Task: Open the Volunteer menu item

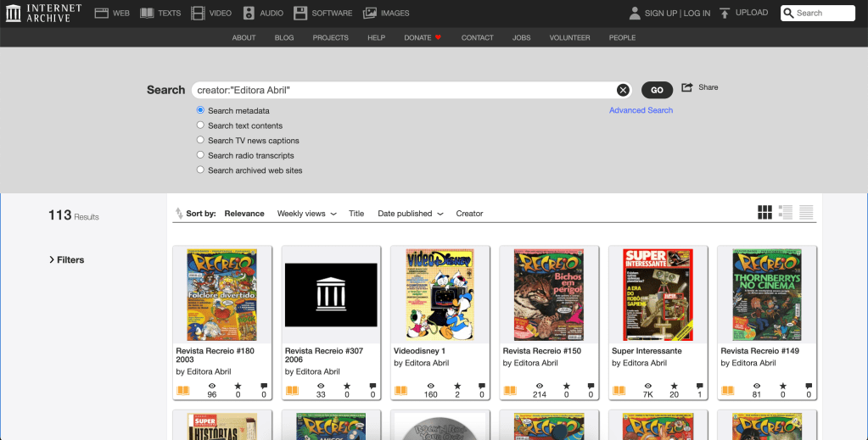Action: [569, 37]
